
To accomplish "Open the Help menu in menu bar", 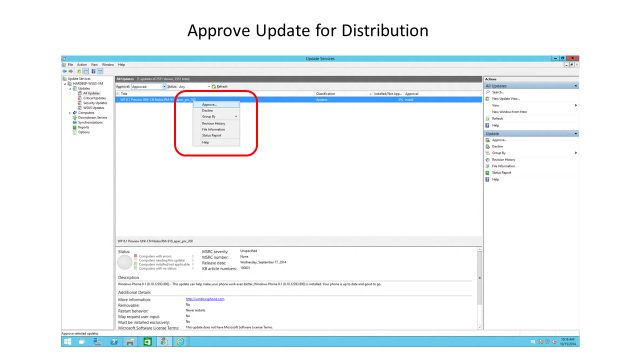I will click(121, 64).
